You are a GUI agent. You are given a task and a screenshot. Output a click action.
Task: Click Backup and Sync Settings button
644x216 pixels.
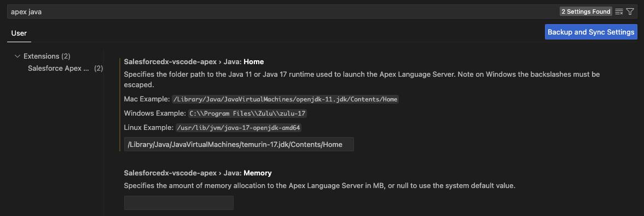tap(591, 32)
